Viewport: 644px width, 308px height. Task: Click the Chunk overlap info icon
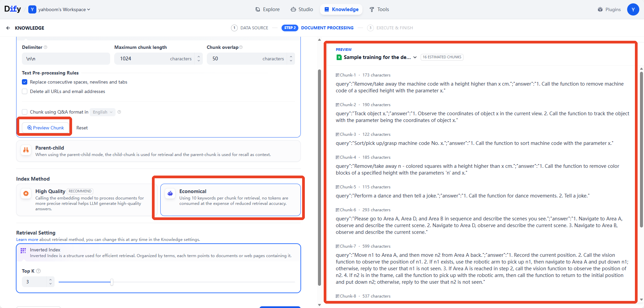pyautogui.click(x=241, y=47)
